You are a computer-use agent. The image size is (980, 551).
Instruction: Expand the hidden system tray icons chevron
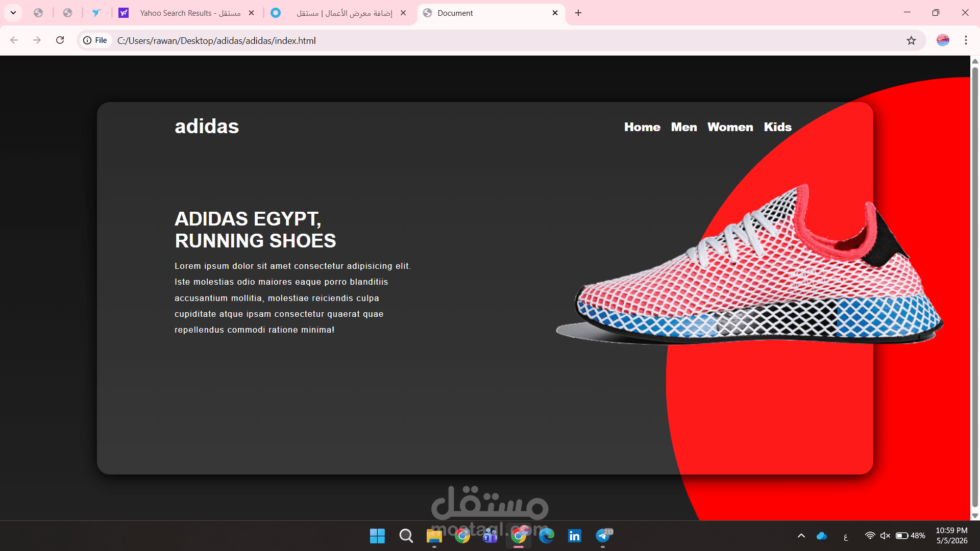[801, 536]
